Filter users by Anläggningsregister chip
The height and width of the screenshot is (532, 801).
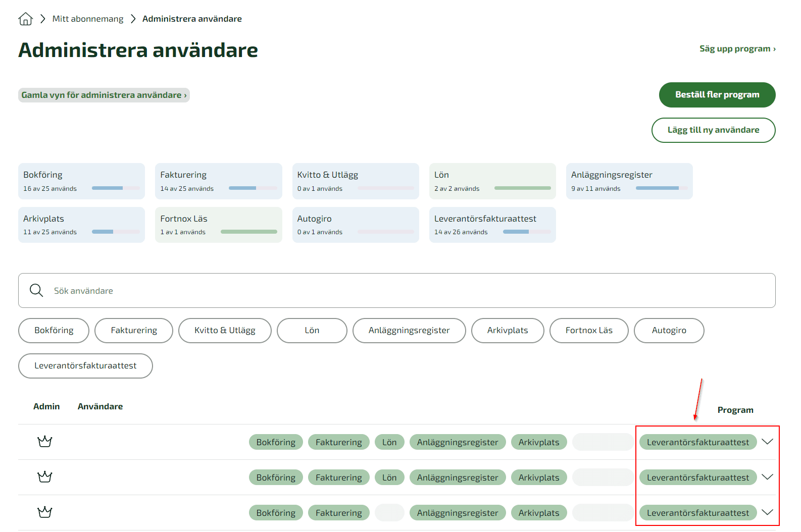(x=409, y=331)
